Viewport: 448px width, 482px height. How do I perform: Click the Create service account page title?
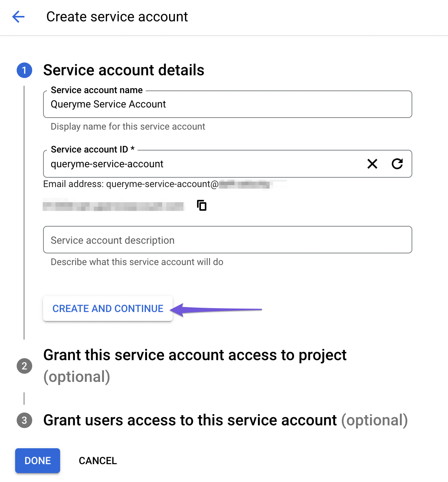(x=117, y=17)
